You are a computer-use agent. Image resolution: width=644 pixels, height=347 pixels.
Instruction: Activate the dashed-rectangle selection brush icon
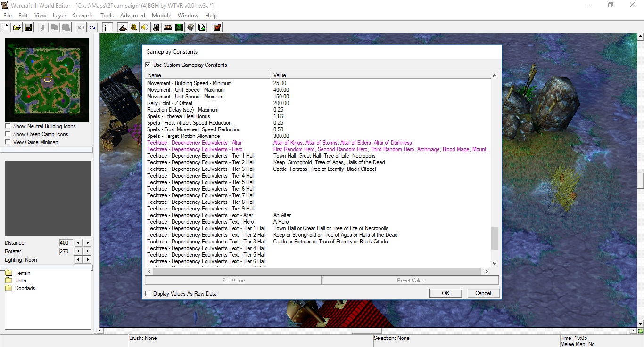tap(108, 27)
